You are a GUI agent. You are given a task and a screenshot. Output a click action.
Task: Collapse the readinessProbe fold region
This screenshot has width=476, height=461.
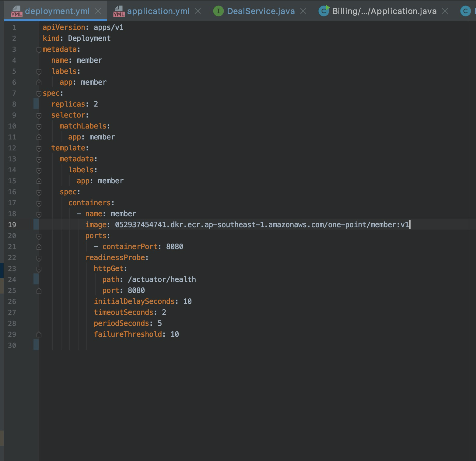tap(38, 257)
